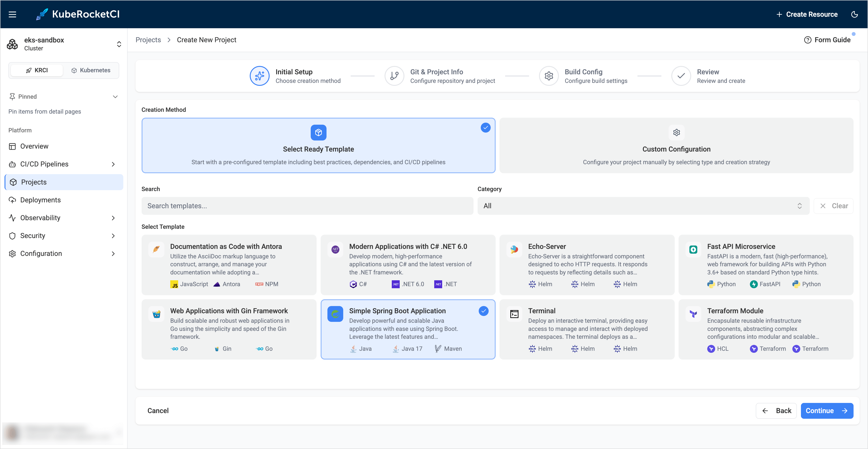
Task: Click the Deployments cloud icon
Action: 12,200
